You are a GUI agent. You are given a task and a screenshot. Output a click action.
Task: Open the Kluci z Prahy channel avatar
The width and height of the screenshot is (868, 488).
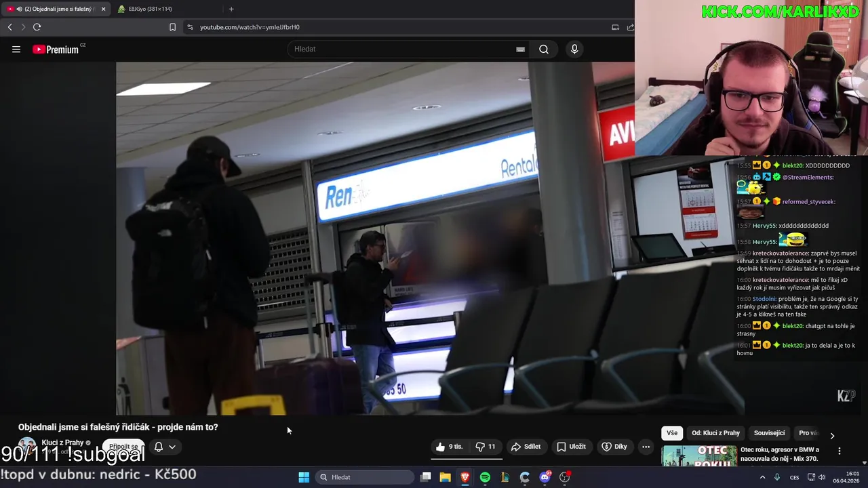pos(27,447)
